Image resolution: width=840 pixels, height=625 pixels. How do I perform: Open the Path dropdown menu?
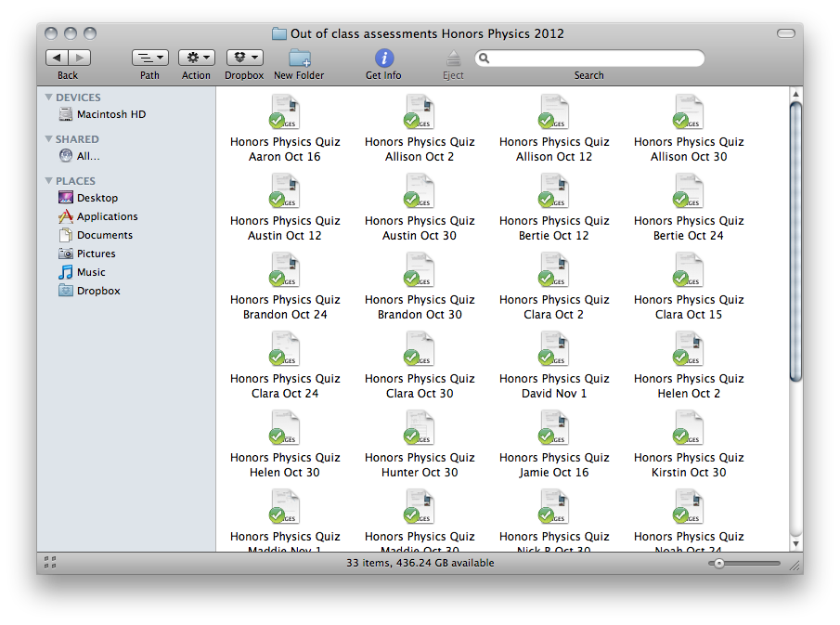coord(149,58)
